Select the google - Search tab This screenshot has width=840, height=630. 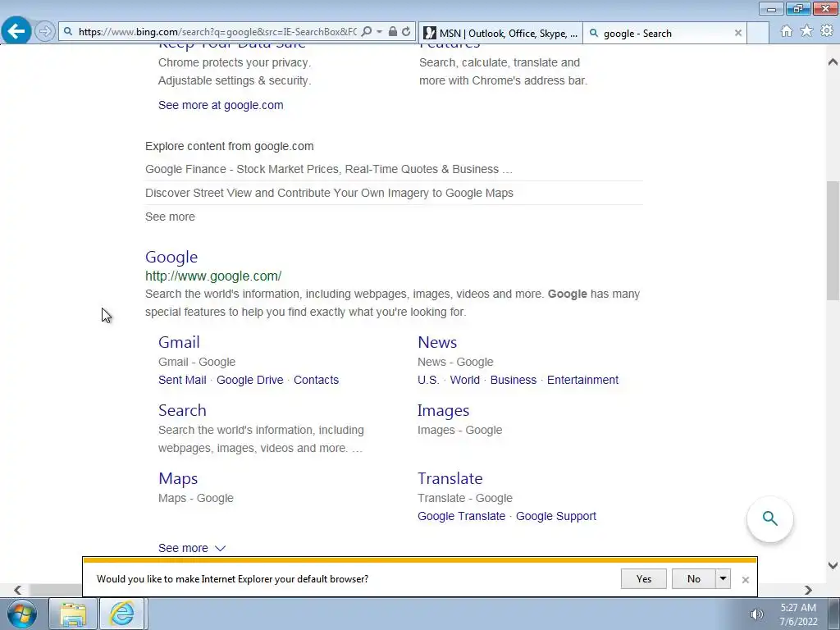pos(664,33)
